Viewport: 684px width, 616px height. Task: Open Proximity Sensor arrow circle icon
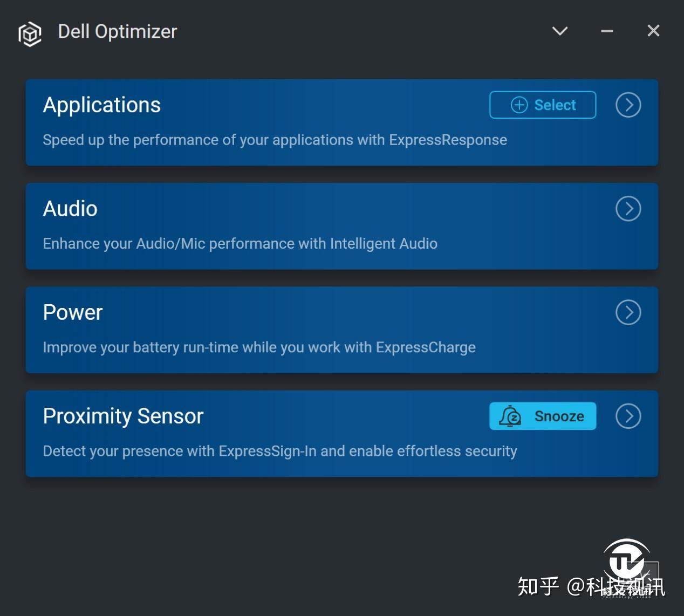pyautogui.click(x=628, y=416)
